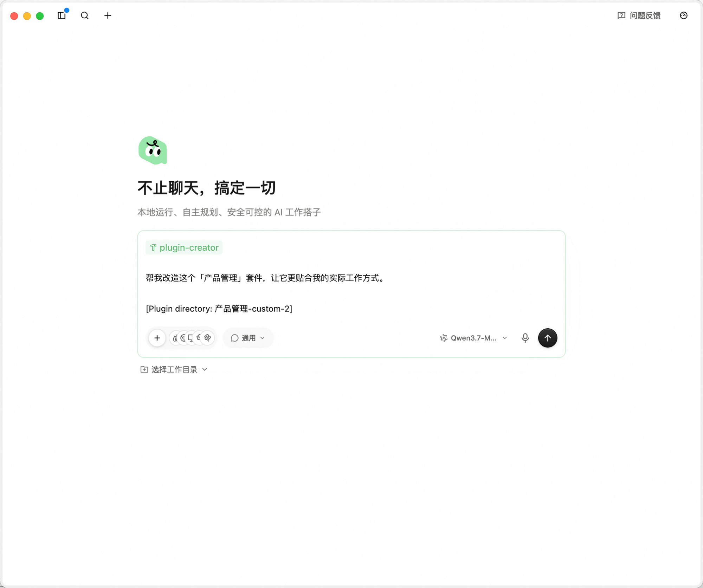The height and width of the screenshot is (588, 703).
Task: Maximize window with the green button
Action: tap(40, 16)
